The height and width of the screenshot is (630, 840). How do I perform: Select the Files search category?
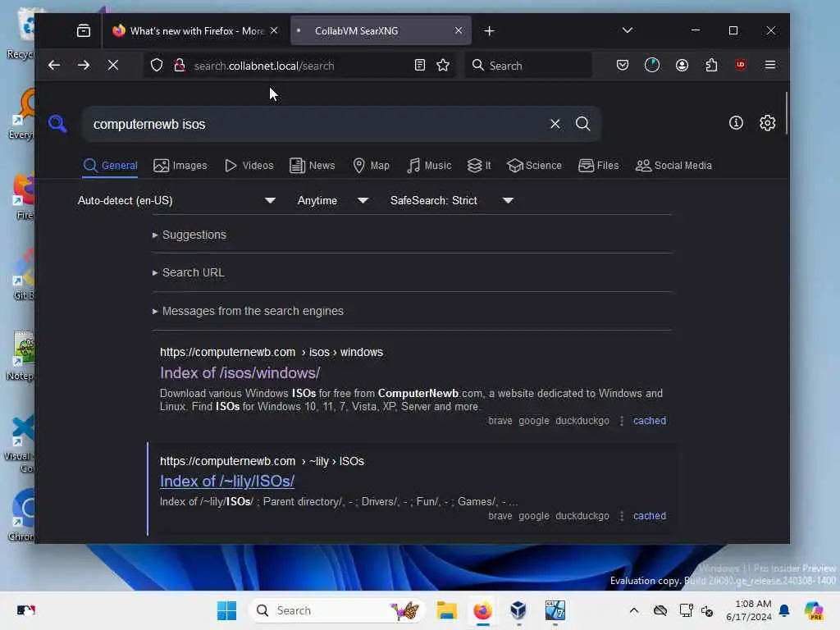599,166
